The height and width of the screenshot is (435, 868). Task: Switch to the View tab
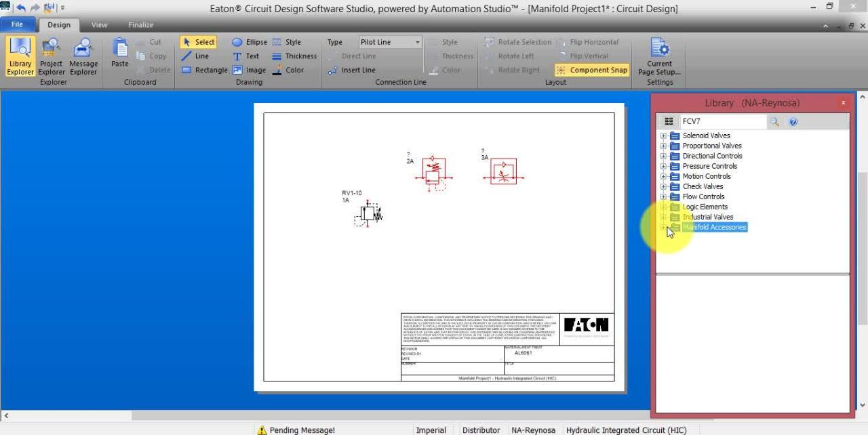point(100,25)
